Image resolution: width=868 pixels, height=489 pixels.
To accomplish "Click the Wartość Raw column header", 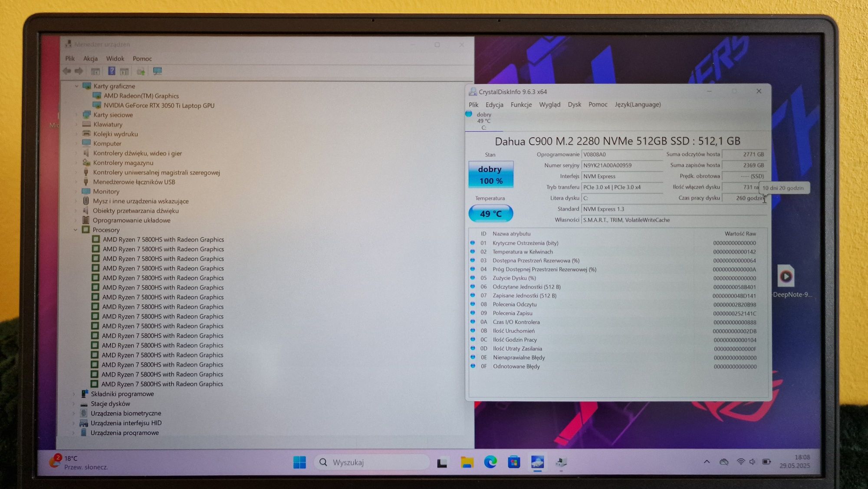I will pos(740,234).
